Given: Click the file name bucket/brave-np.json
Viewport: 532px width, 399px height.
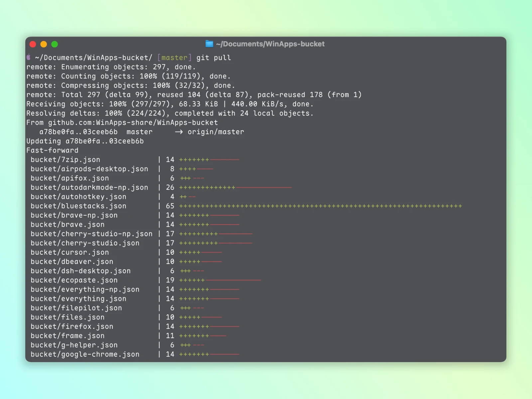Looking at the screenshot, I should coord(74,215).
